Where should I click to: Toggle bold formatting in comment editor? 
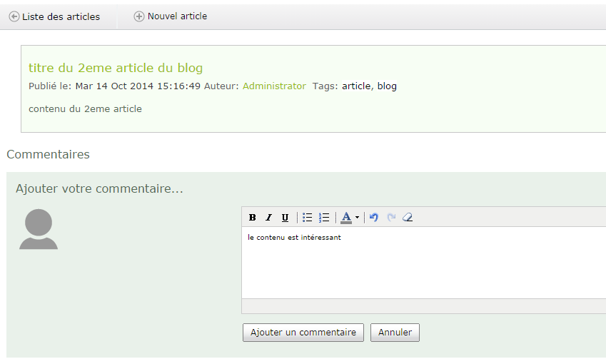pos(252,218)
